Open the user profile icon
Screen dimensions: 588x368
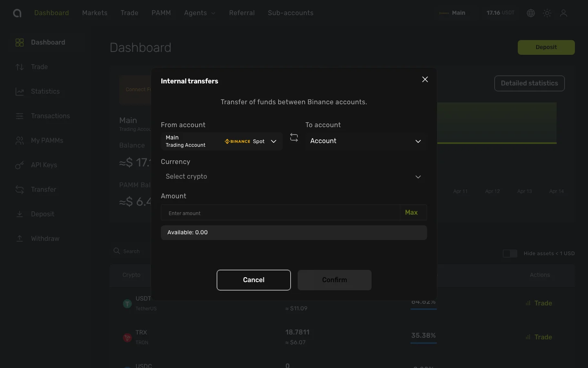click(x=563, y=13)
